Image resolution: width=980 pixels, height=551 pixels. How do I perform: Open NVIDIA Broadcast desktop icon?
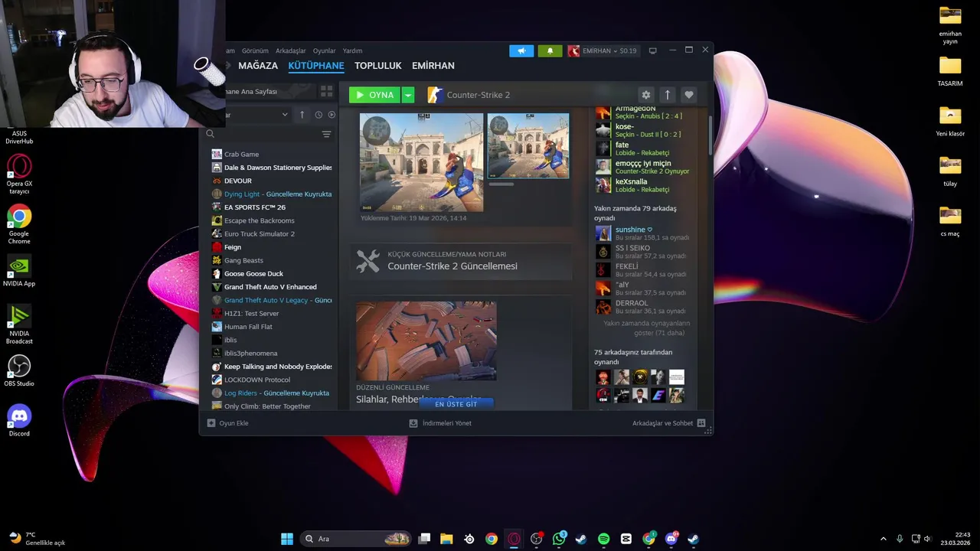coord(19,324)
